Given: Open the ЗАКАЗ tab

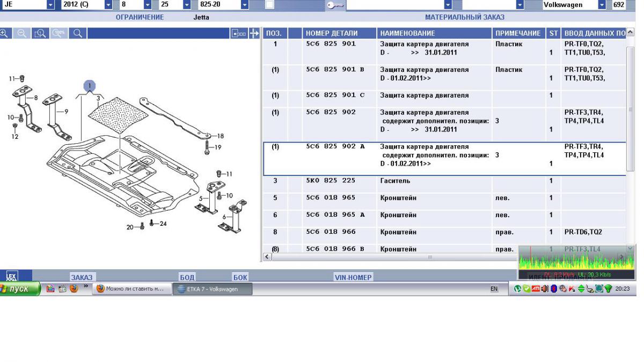Looking at the screenshot, I should click(82, 277).
